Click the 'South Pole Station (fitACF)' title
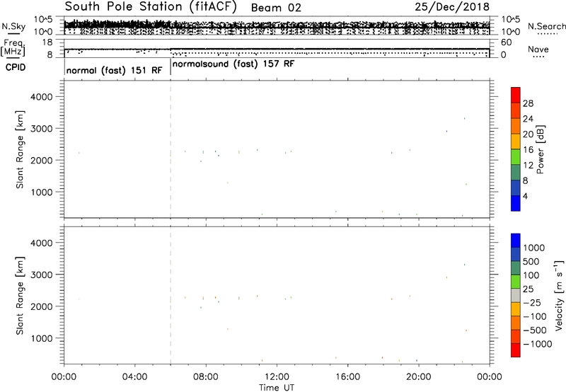The height and width of the screenshot is (392, 566). tap(151, 7)
